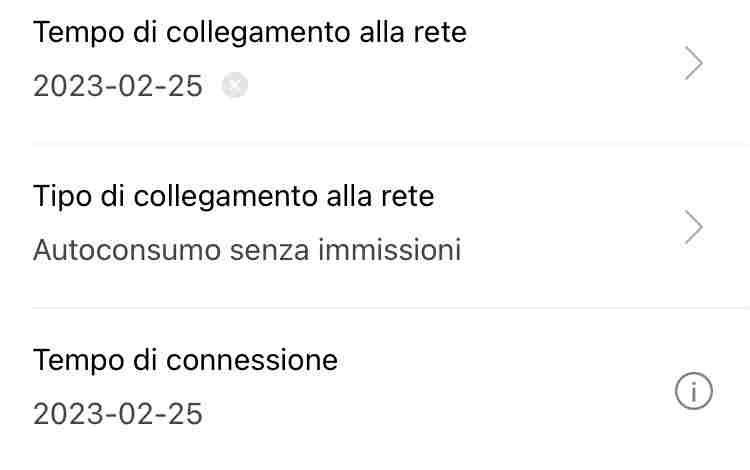
Task: Open grid connection type options arrow
Action: tap(694, 228)
